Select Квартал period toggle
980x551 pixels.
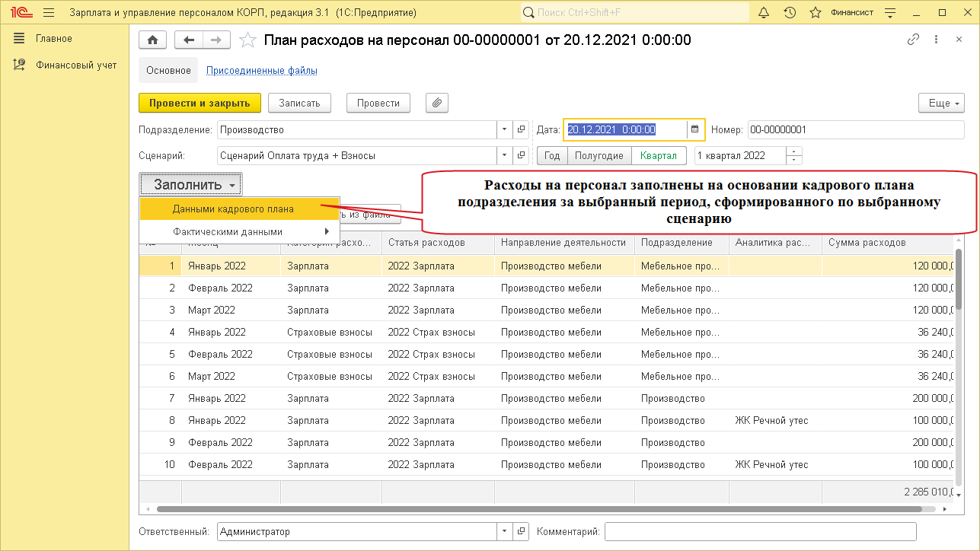(x=658, y=155)
